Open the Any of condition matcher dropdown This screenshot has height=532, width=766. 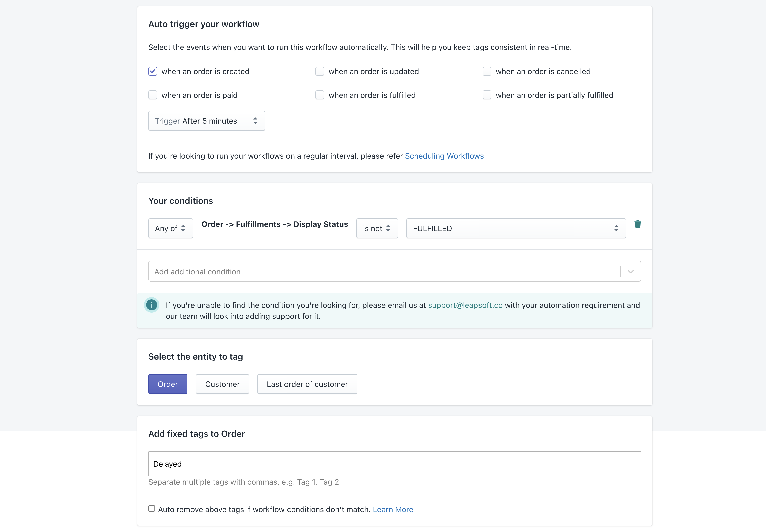[x=170, y=228]
